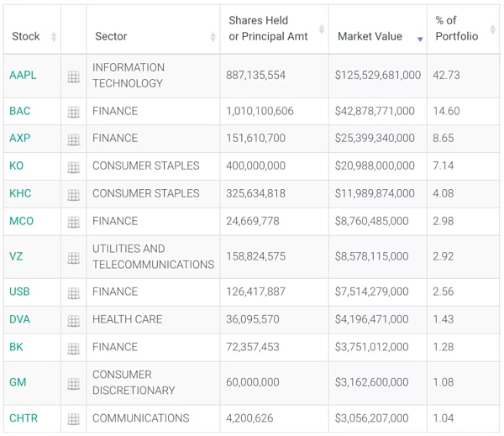This screenshot has height=436, width=504.
Task: Click the grid icon in the AAPL row
Action: pos(74,76)
